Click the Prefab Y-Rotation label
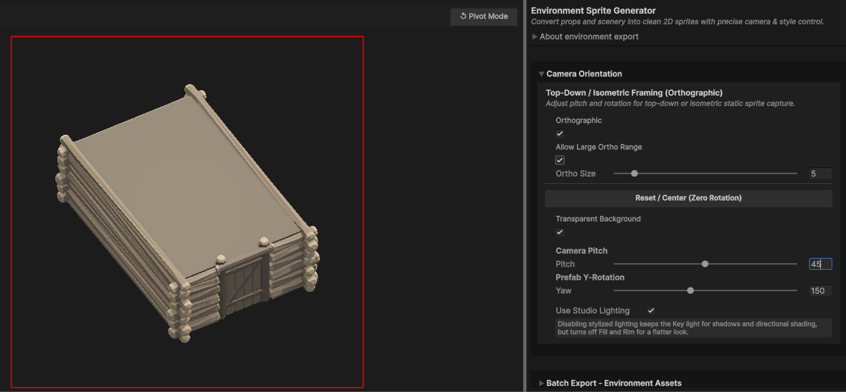The width and height of the screenshot is (846, 392). click(590, 277)
